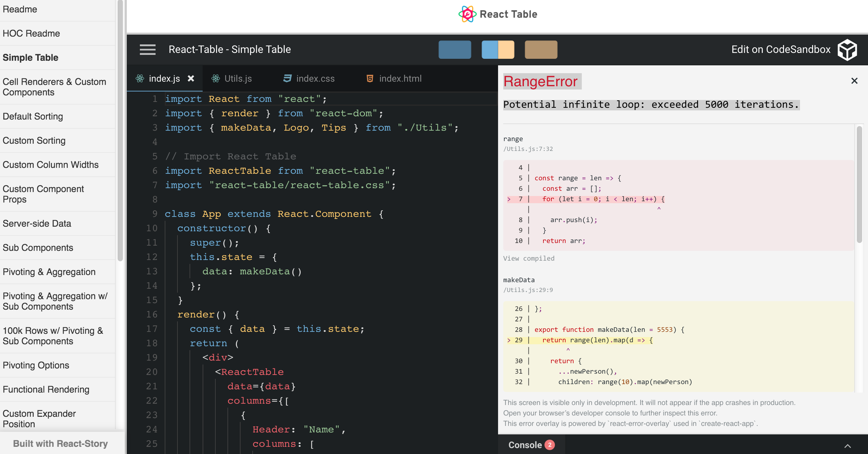Select the blue theme color swatch

(455, 50)
